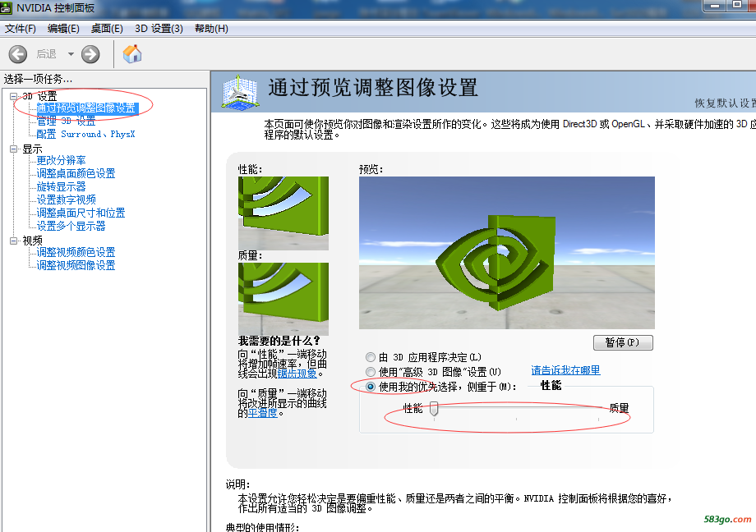Image resolution: width=756 pixels, height=532 pixels.
Task: Open the 桌面(E) menu
Action: click(107, 29)
